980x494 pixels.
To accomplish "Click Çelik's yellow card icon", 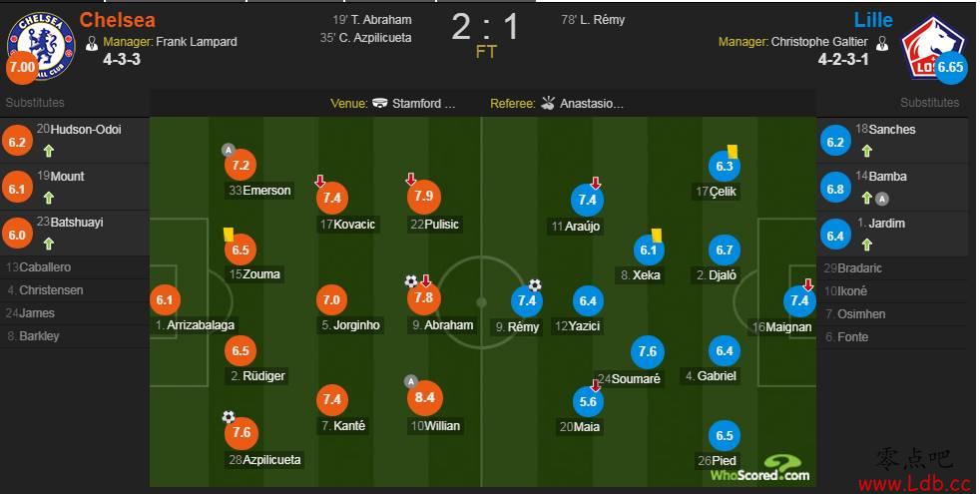I will (x=733, y=151).
